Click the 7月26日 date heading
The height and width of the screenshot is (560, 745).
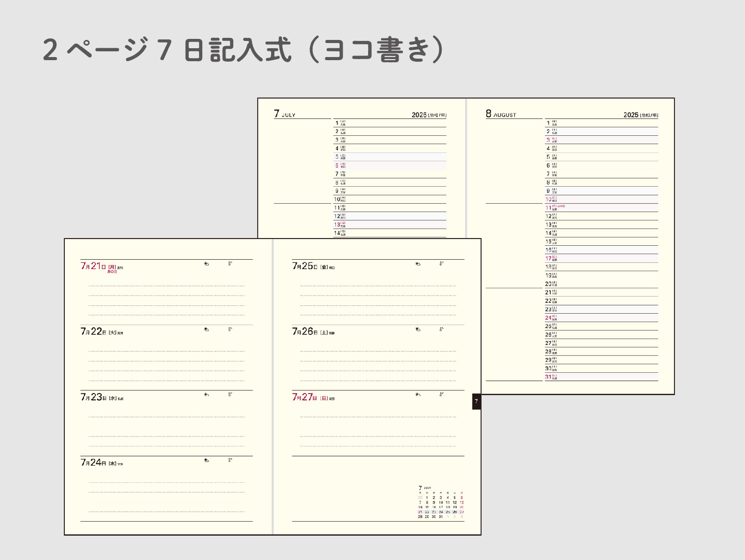click(314, 331)
